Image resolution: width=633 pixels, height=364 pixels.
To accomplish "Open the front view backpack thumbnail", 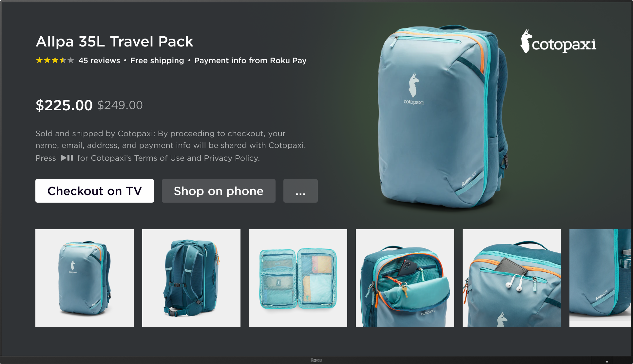I will point(85,278).
